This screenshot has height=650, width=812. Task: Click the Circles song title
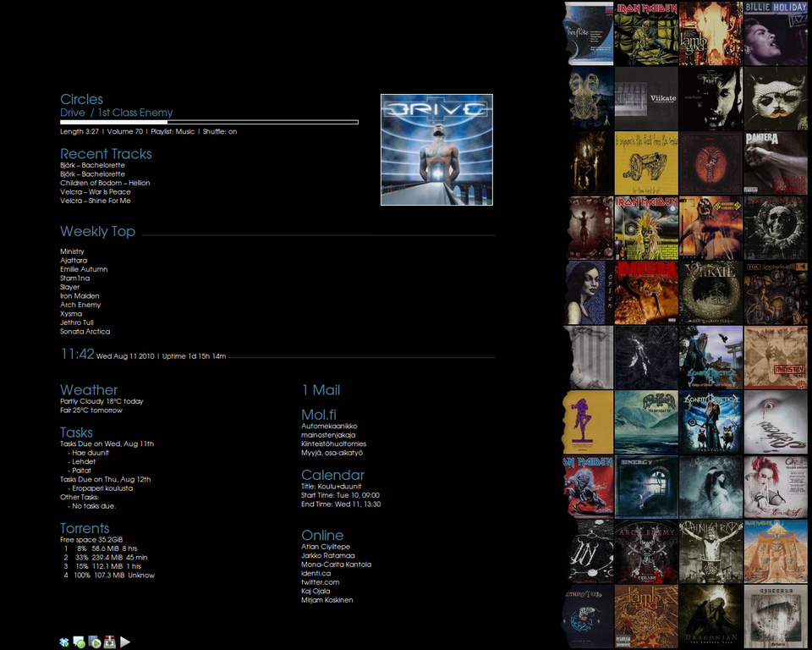pos(81,99)
